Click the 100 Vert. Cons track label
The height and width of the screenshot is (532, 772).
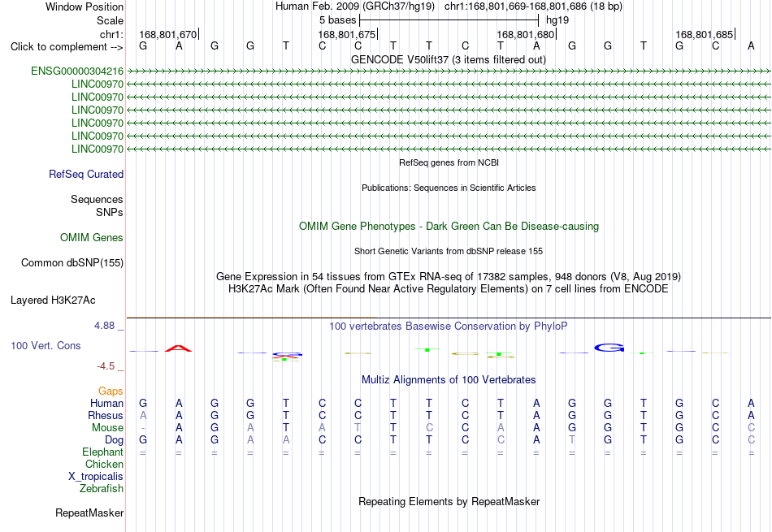point(46,345)
